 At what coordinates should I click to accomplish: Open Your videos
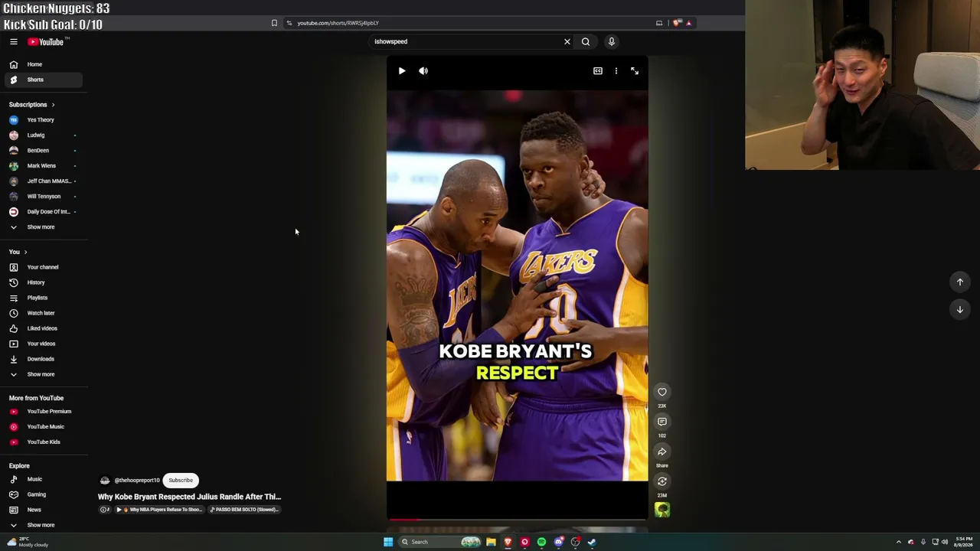coord(44,344)
